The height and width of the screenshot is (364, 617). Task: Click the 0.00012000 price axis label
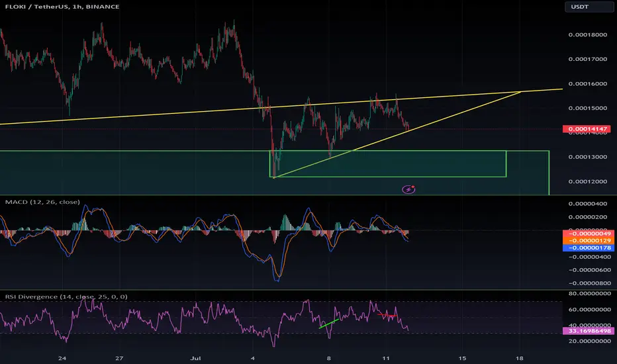(x=587, y=181)
